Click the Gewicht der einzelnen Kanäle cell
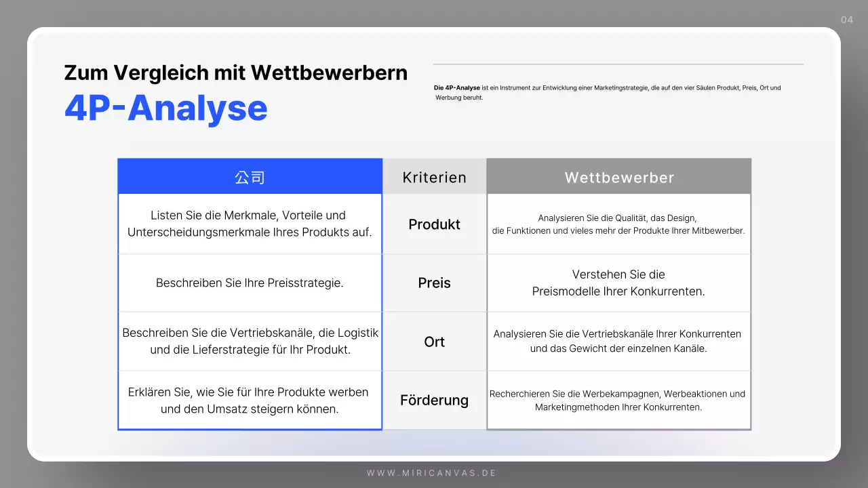Image resolution: width=868 pixels, height=488 pixels. tap(618, 342)
